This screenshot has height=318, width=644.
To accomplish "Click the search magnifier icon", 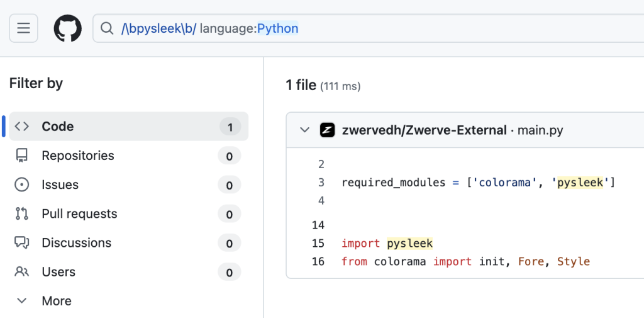I will 107,28.
